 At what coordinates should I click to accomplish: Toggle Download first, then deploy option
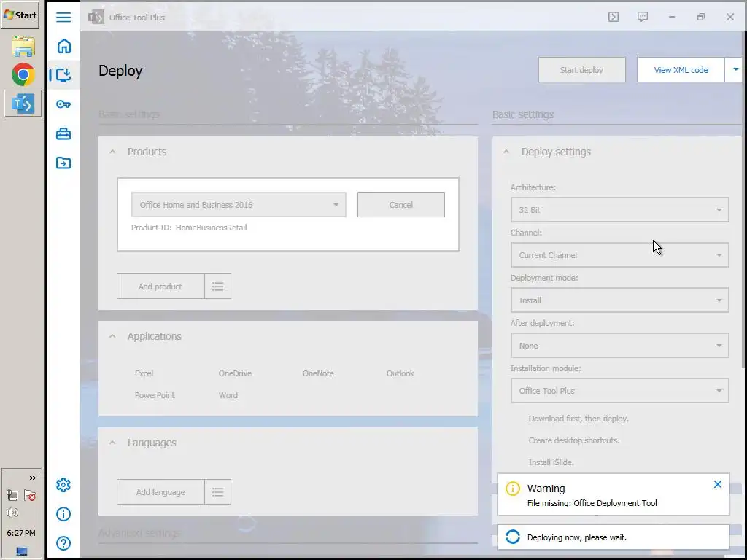pos(578,419)
